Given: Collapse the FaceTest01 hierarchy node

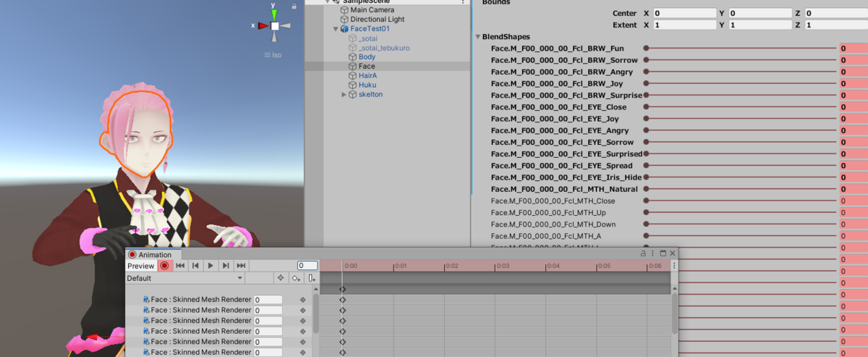Looking at the screenshot, I should 336,29.
